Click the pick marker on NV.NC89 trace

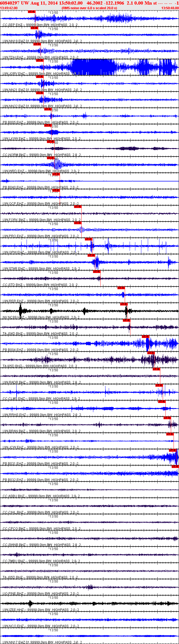point(124,304)
